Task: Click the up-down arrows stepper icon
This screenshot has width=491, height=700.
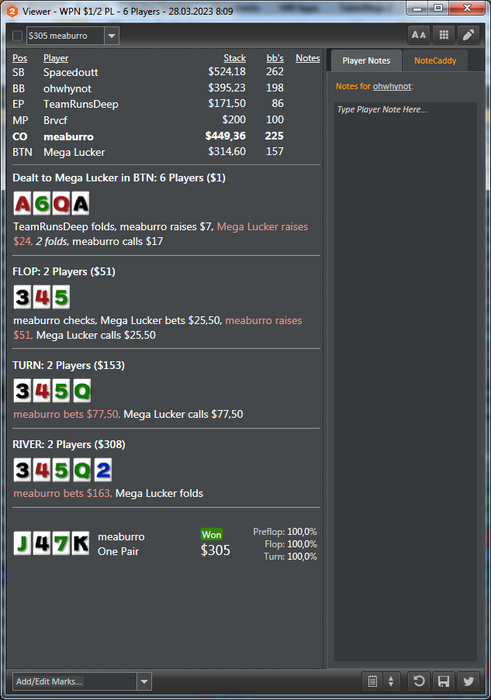Action: (391, 681)
